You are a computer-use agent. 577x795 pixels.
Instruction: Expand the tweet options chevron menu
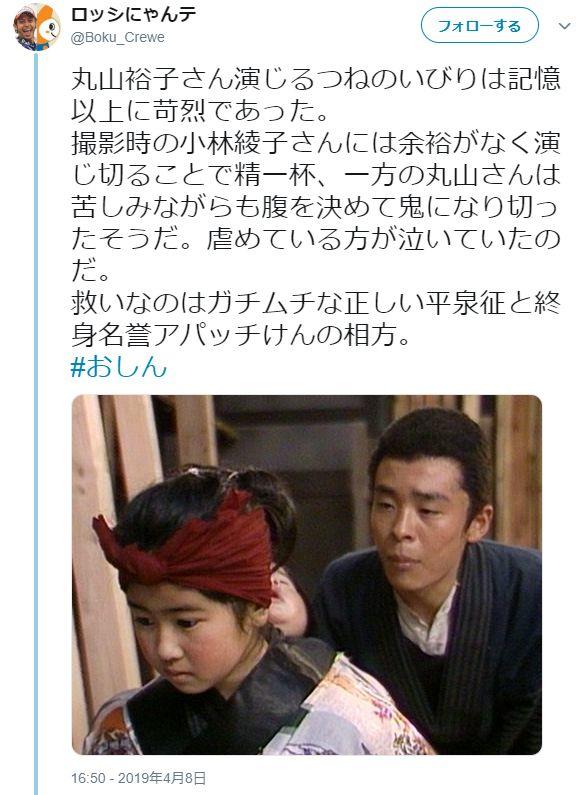pos(564,26)
